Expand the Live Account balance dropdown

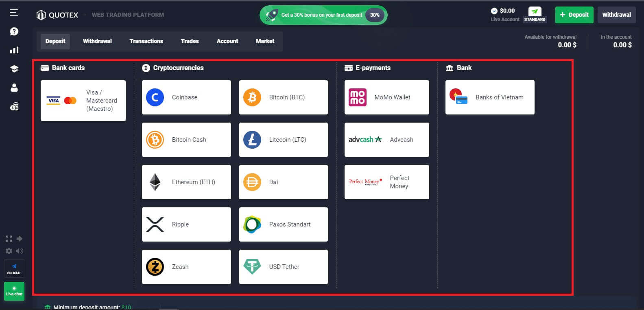(494, 11)
